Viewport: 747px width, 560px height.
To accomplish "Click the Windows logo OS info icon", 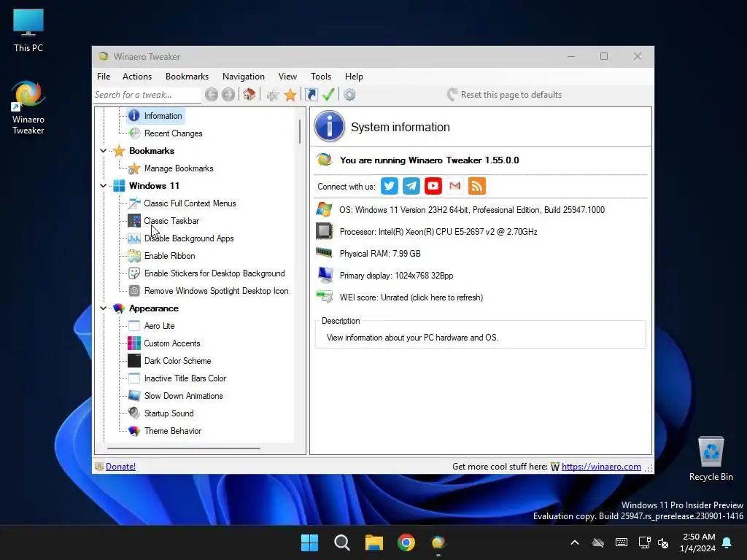I will point(325,209).
